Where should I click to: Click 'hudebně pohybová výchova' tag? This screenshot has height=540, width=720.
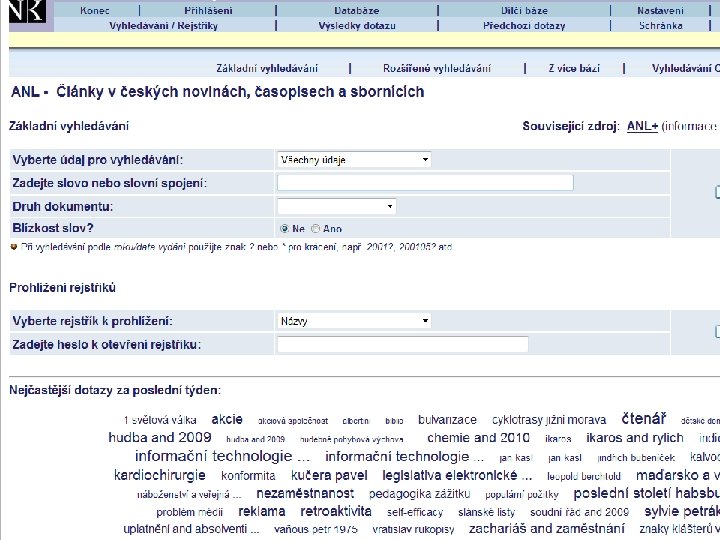coord(351,439)
